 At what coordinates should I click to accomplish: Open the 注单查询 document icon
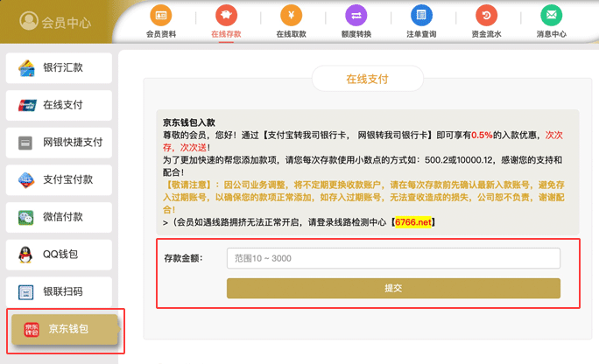421,15
